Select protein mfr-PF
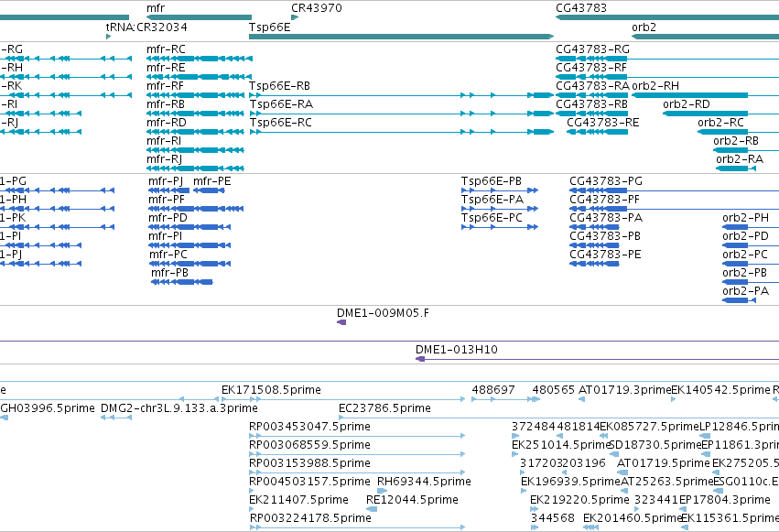The height and width of the screenshot is (532, 779). point(196,209)
